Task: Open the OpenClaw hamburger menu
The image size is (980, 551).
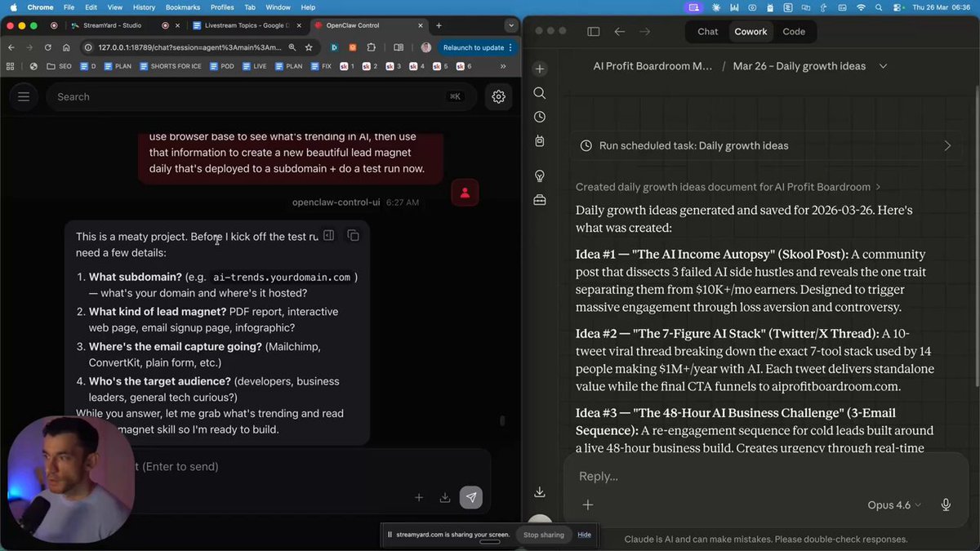Action: pyautogui.click(x=24, y=96)
